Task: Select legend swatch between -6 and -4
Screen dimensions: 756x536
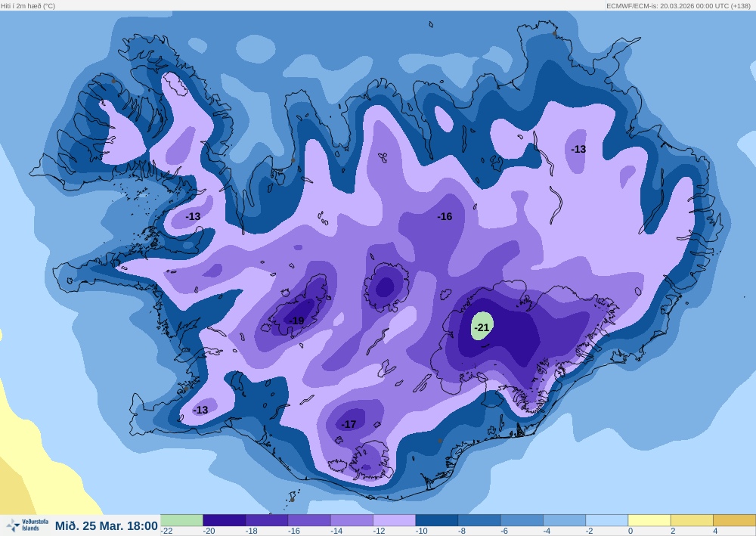Action: (522, 520)
